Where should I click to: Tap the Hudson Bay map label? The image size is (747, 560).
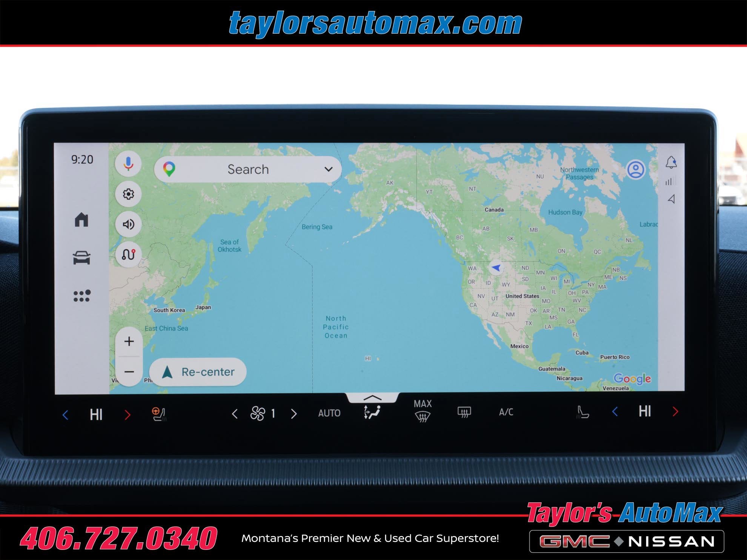pyautogui.click(x=565, y=212)
